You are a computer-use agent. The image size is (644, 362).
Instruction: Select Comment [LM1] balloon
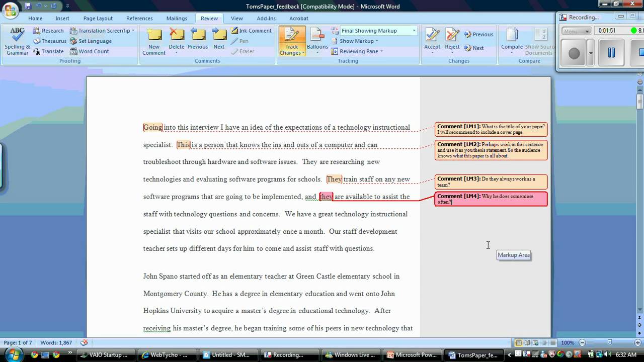tap(491, 129)
